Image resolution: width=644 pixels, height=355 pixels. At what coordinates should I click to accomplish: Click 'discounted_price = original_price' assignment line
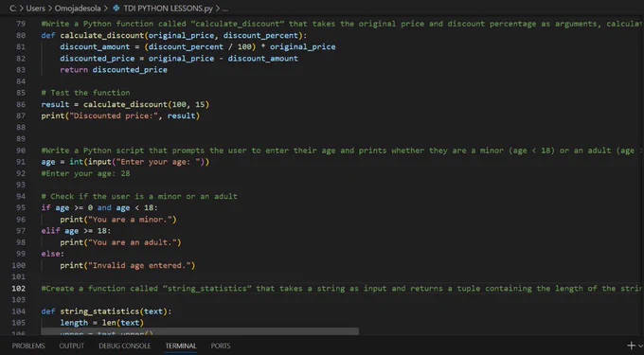pyautogui.click(x=179, y=59)
